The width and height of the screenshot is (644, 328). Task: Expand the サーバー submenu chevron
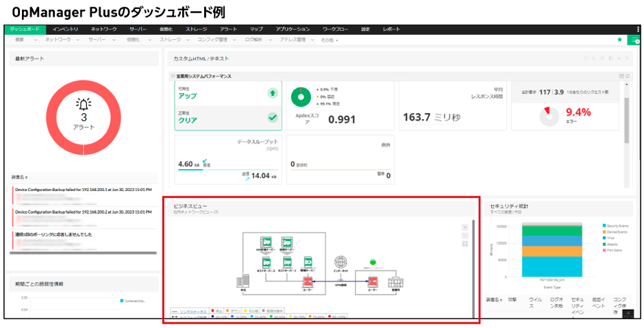[113, 40]
